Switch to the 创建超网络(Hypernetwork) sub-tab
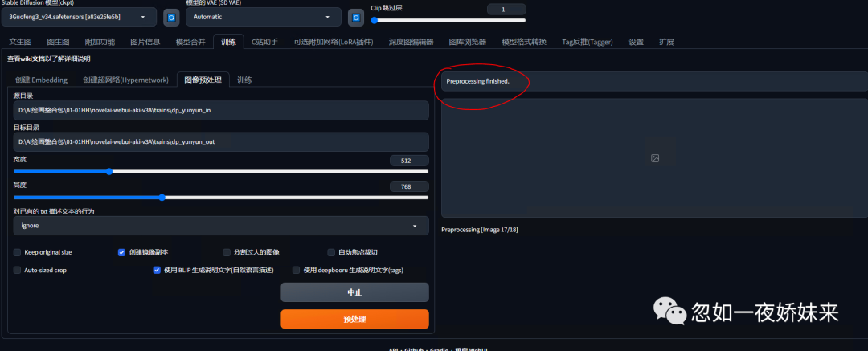 tap(125, 80)
